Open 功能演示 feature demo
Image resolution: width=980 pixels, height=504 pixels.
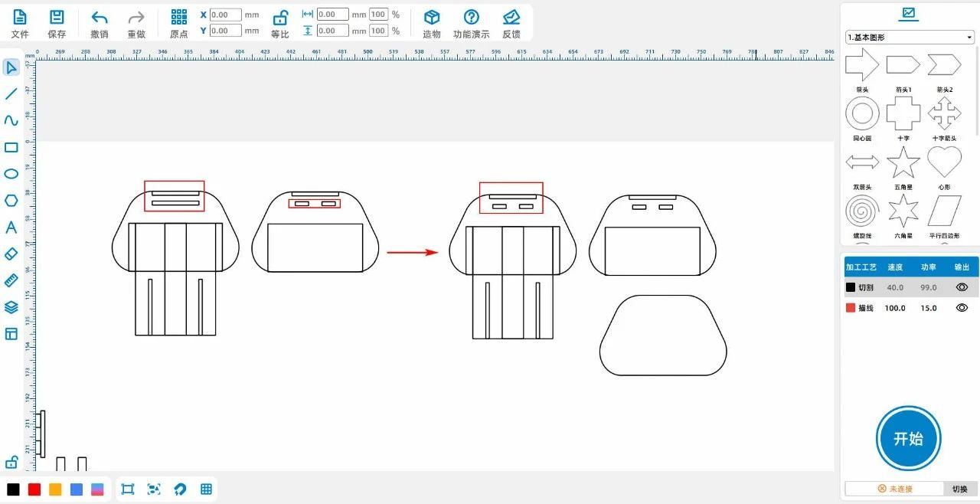point(472,18)
